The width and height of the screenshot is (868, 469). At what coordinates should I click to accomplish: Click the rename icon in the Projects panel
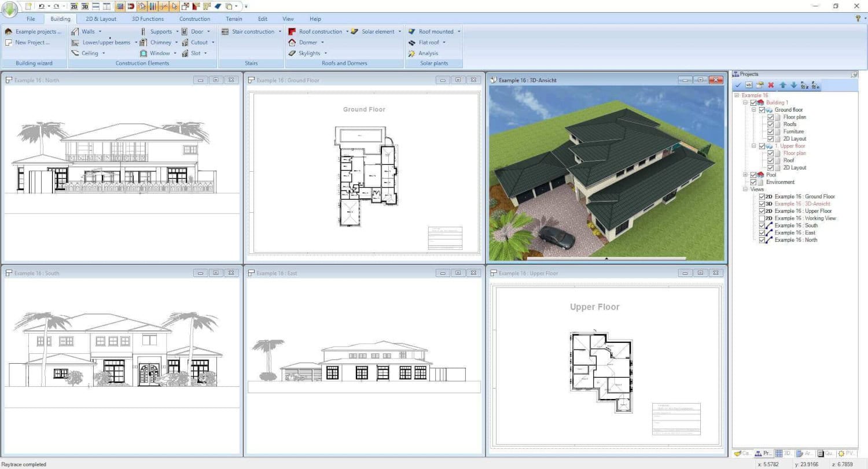tap(749, 84)
